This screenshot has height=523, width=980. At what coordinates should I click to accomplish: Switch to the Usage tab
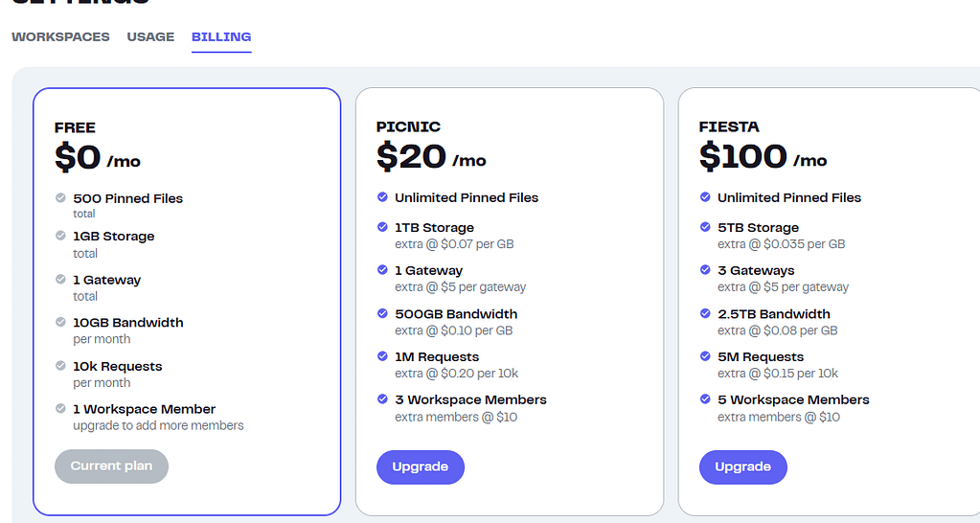(x=150, y=37)
